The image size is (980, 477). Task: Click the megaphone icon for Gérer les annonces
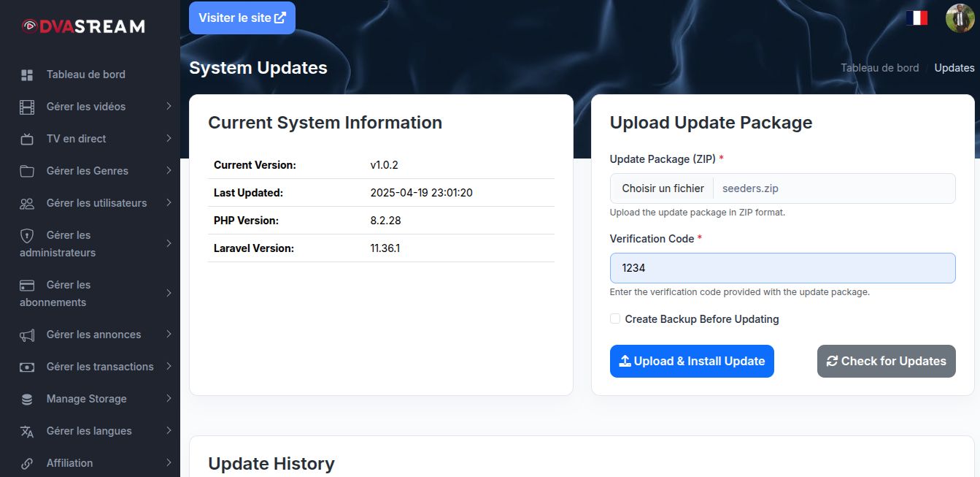click(27, 335)
